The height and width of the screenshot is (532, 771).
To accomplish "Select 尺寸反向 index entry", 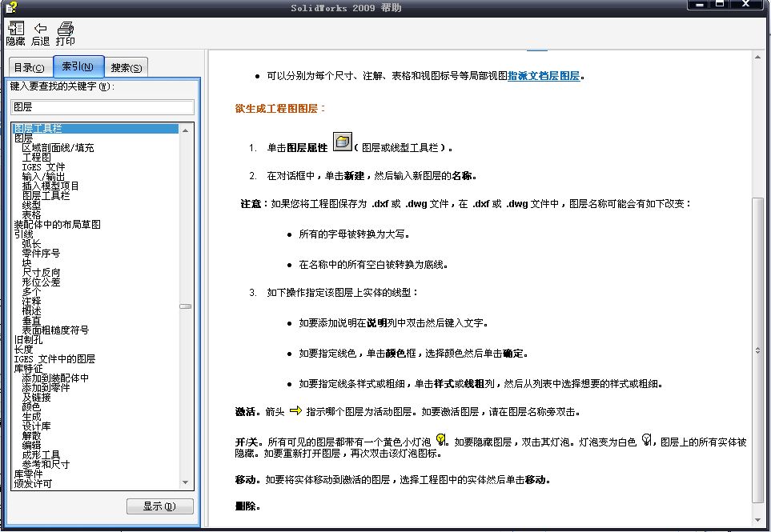I will tap(41, 273).
